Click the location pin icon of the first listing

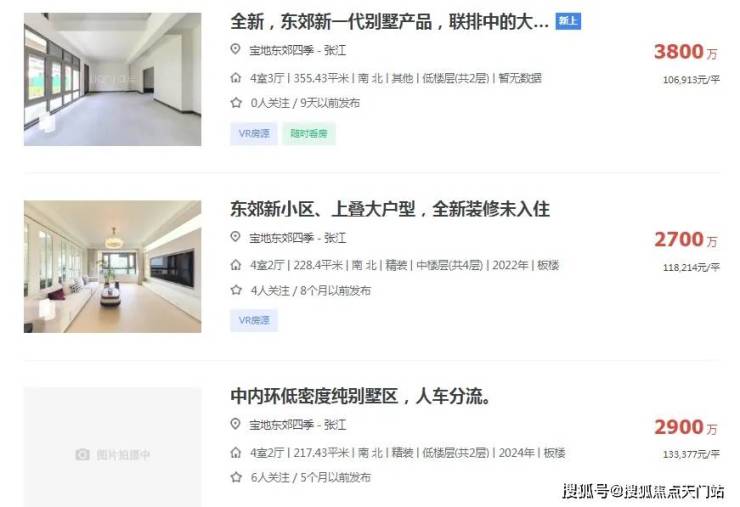pyautogui.click(x=235, y=49)
